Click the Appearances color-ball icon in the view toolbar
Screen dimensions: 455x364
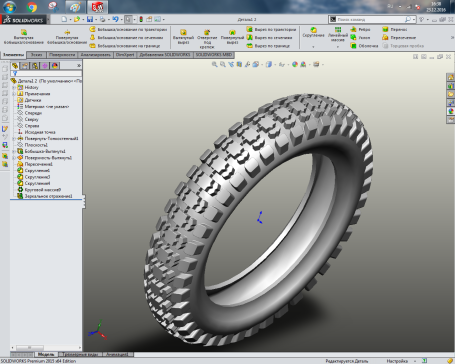click(x=295, y=64)
